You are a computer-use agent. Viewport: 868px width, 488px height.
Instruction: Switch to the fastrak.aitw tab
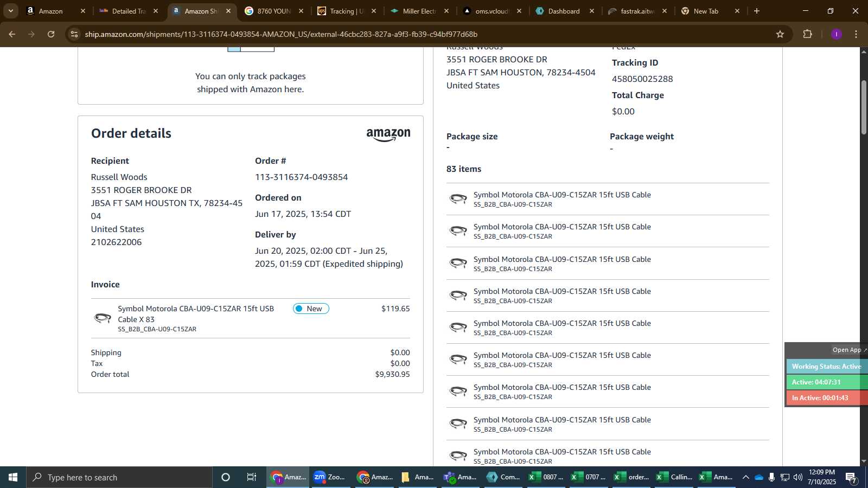tap(637, 11)
